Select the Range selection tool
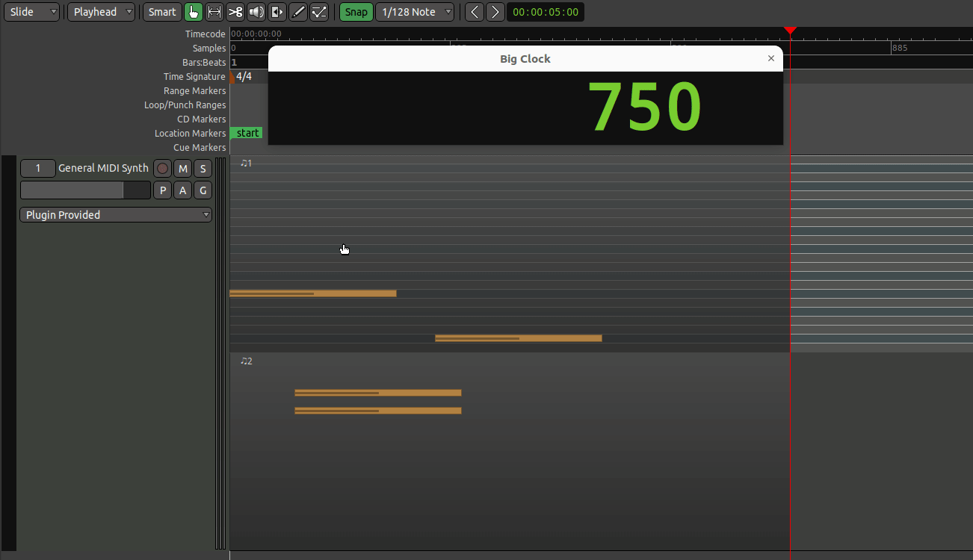The image size is (973, 560). pos(214,12)
